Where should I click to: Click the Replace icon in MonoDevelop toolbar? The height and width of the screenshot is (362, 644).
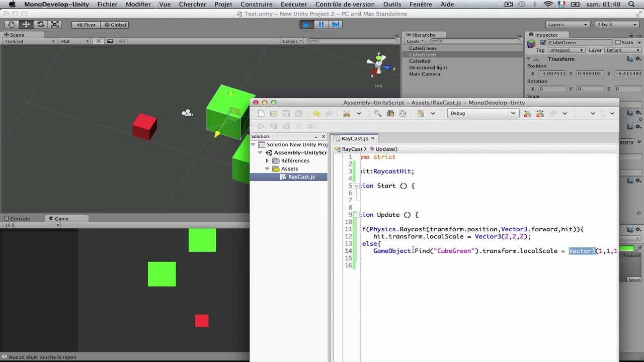[x=403, y=114]
